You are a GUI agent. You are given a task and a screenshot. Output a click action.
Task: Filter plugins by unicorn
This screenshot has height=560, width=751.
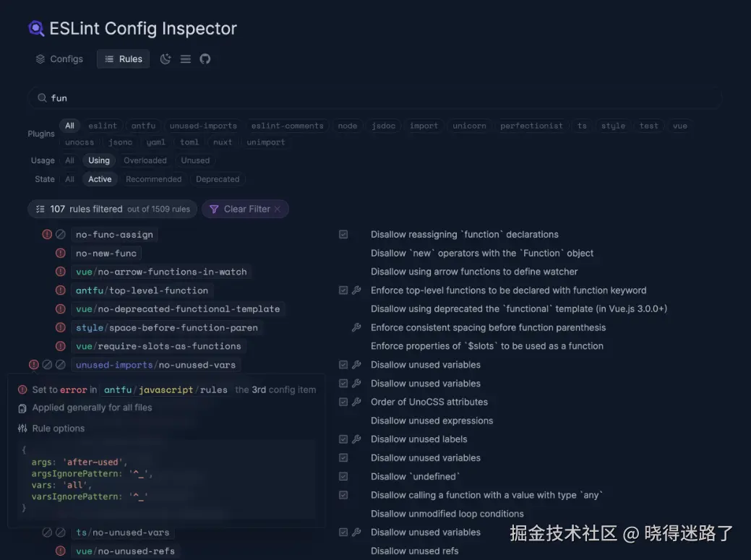pos(469,126)
